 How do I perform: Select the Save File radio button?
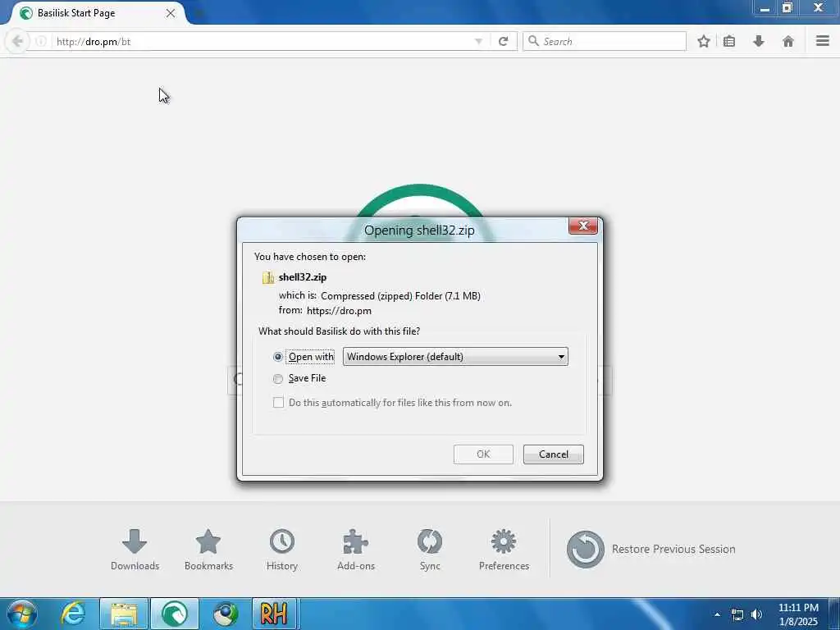277,379
